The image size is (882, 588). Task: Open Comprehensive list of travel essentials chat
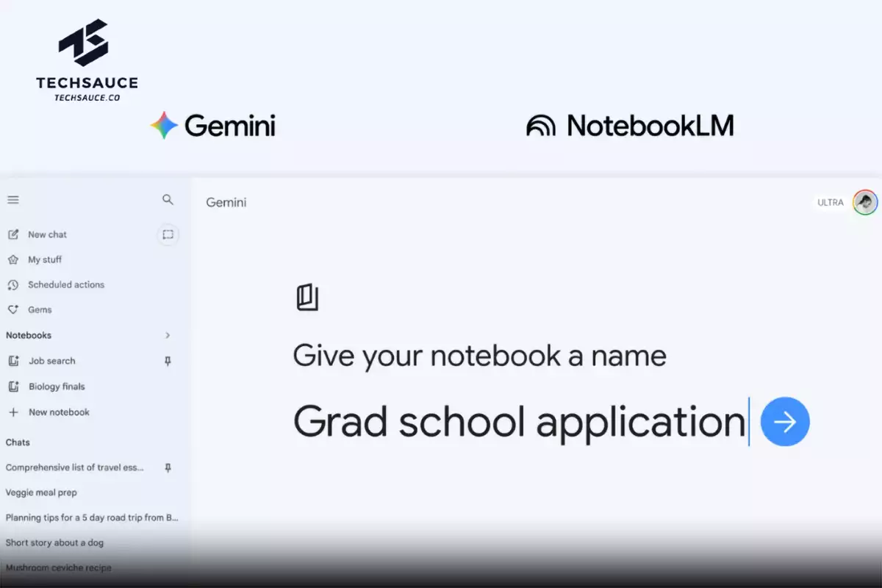[75, 467]
